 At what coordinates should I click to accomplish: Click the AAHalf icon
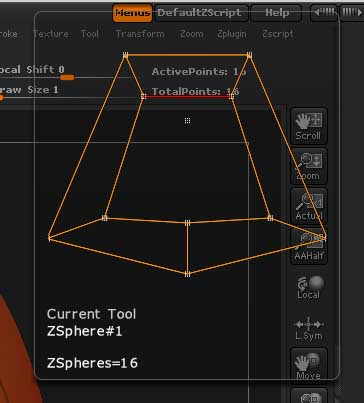[309, 246]
